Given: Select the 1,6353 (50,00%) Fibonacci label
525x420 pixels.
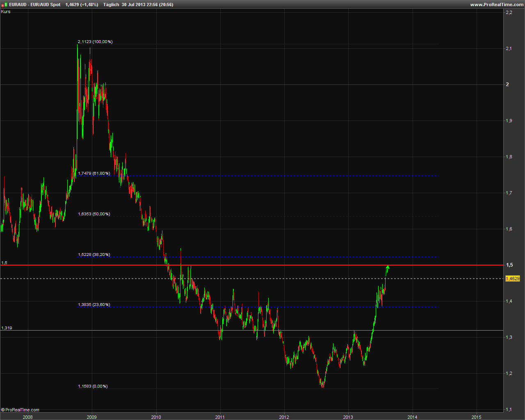Looking at the screenshot, I should pos(94,214).
